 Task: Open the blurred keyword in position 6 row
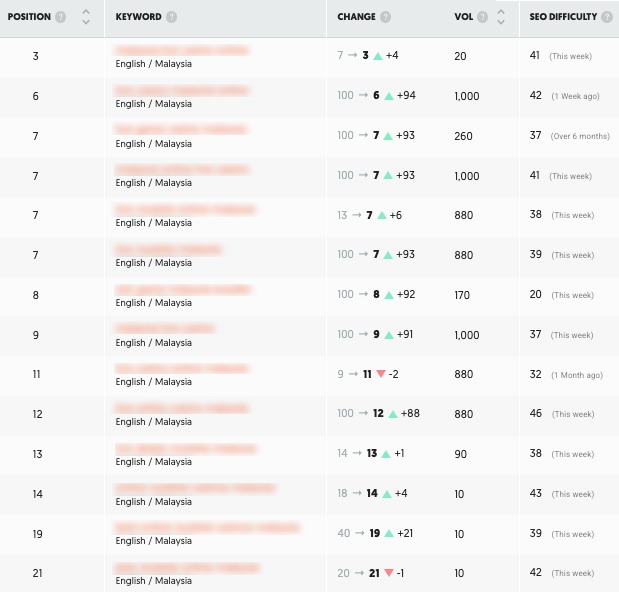(182, 90)
